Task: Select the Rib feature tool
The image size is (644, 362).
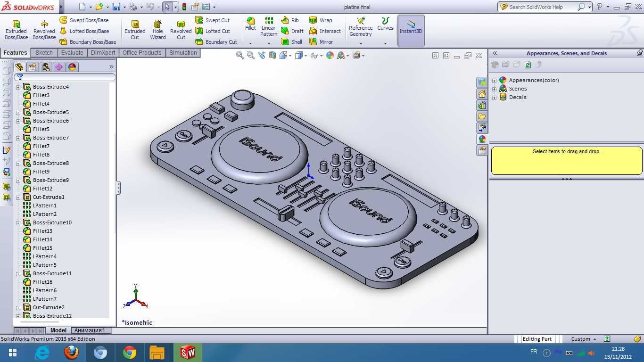Action: 290,20
